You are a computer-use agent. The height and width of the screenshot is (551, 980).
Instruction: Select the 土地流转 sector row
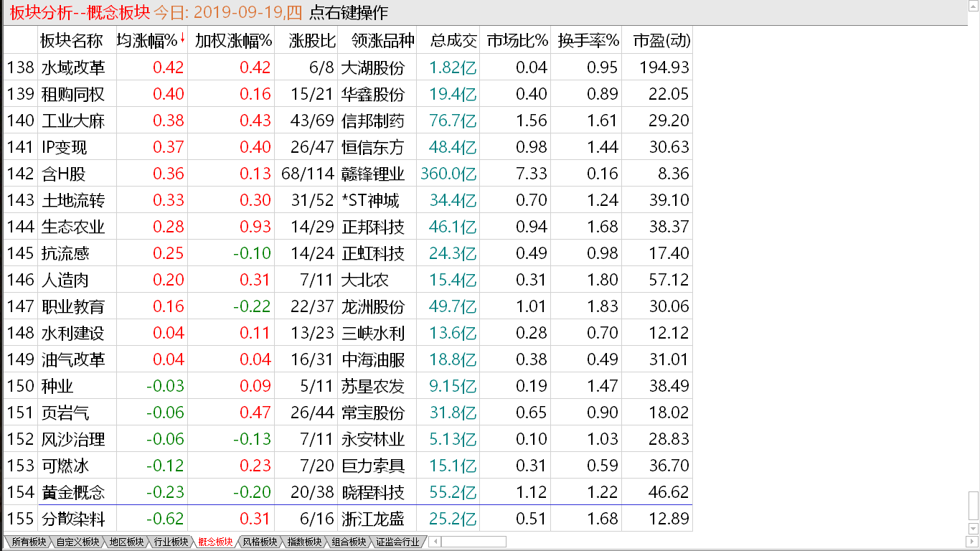point(348,200)
